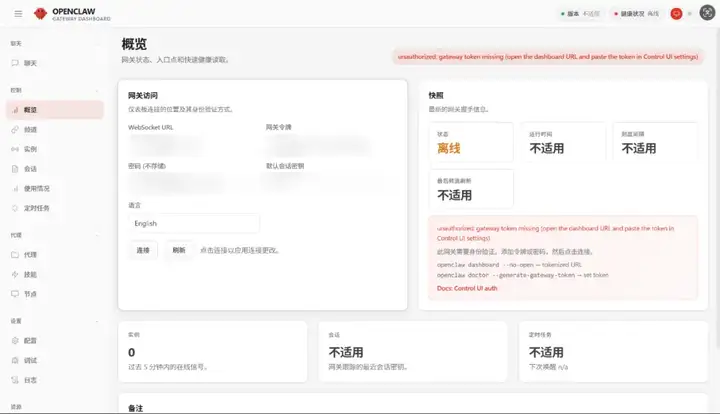
Task: Click the 定时任务 不适用 summary card
Action: point(613,352)
